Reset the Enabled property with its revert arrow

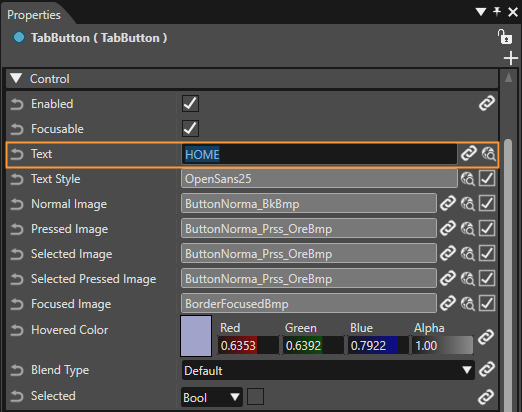pos(17,104)
